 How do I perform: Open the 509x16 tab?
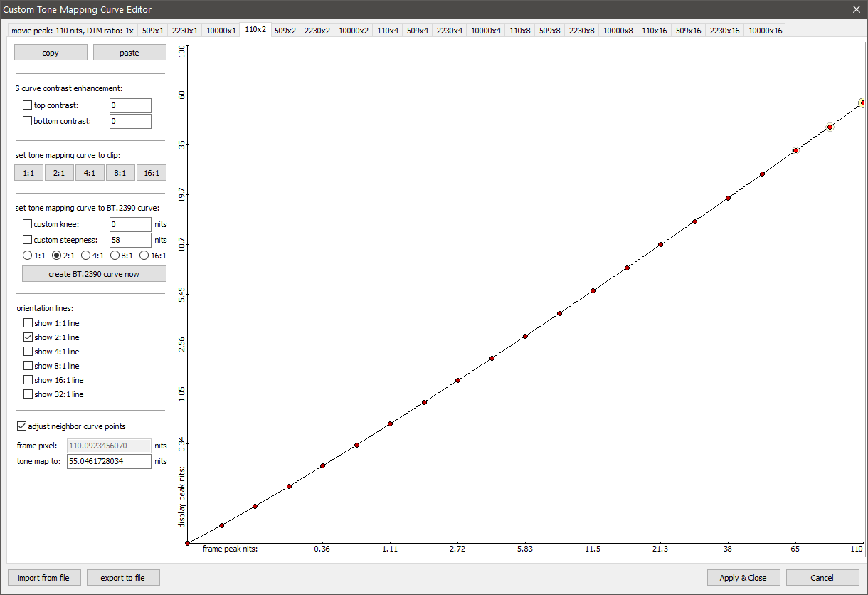pos(689,31)
